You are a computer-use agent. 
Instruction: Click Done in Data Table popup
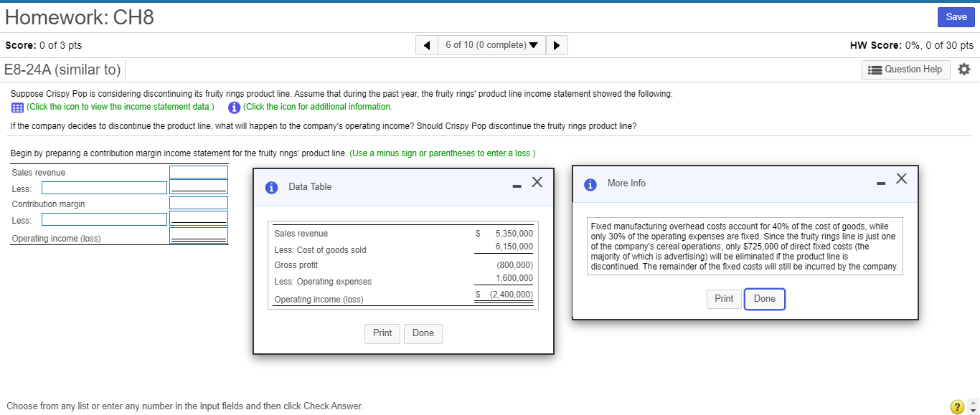423,333
